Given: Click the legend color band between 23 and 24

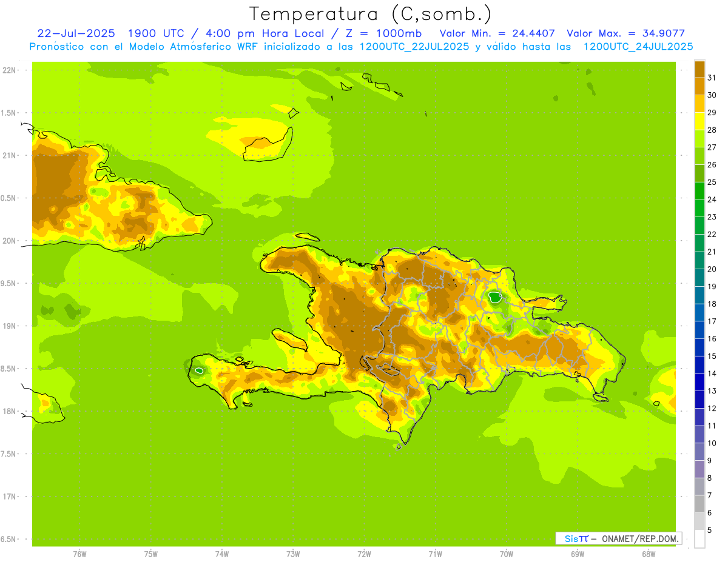Looking at the screenshot, I should pos(699,208).
